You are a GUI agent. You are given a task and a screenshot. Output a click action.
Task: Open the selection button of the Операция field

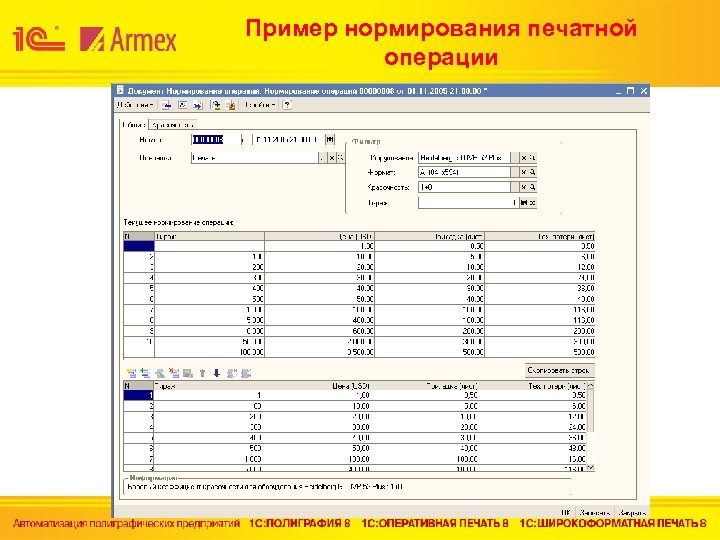click(x=323, y=158)
